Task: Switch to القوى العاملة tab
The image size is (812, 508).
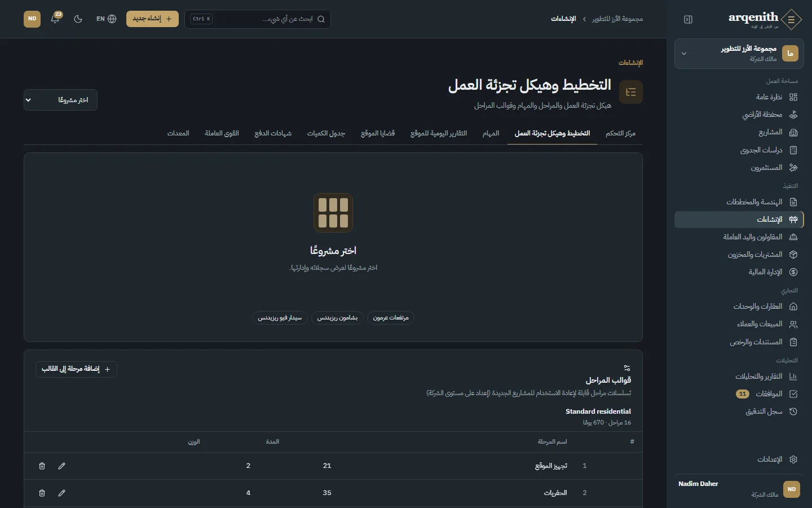Action: 222,133
